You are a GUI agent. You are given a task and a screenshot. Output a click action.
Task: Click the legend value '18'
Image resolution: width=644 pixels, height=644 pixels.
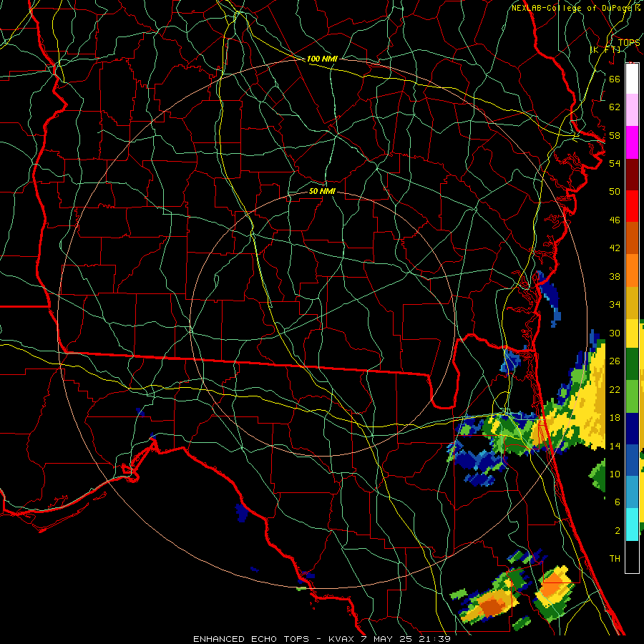click(x=615, y=418)
